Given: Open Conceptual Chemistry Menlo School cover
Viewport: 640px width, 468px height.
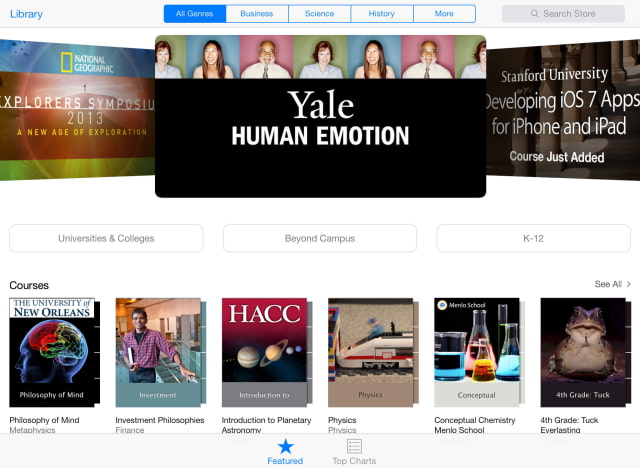Looking at the screenshot, I should (x=479, y=353).
